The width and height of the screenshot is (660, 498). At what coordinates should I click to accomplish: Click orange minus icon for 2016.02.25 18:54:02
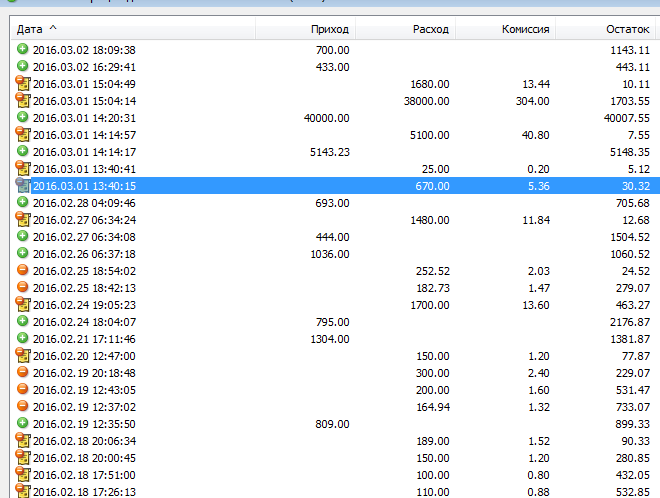23,270
